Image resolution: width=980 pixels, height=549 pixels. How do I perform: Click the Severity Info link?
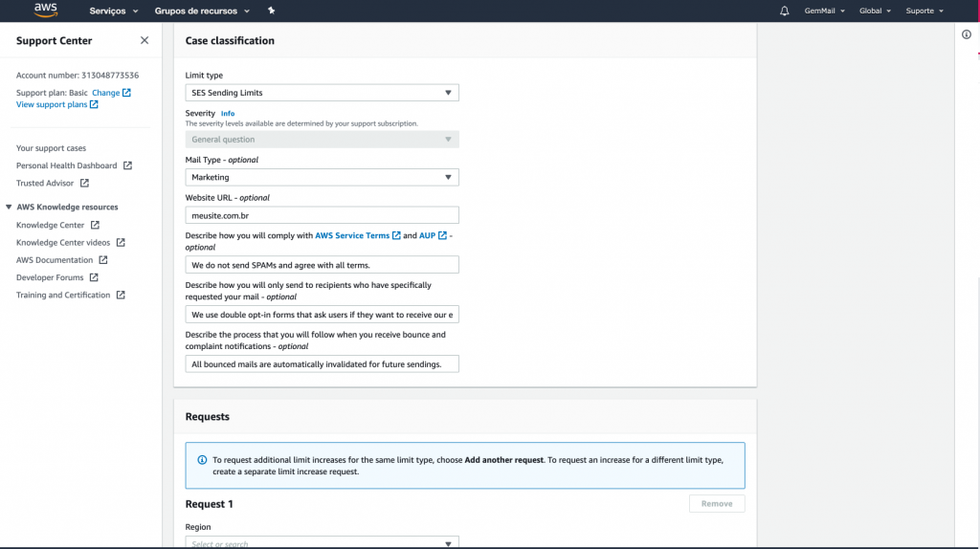(x=228, y=114)
